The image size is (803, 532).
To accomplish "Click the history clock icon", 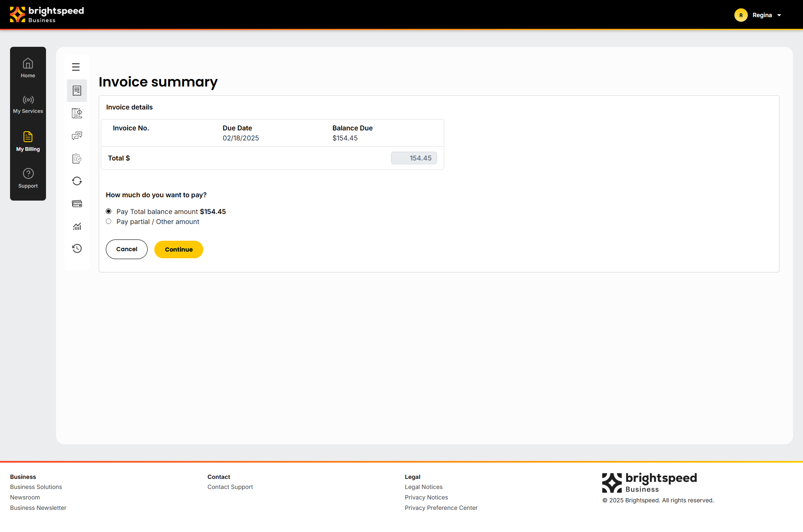I will (77, 249).
